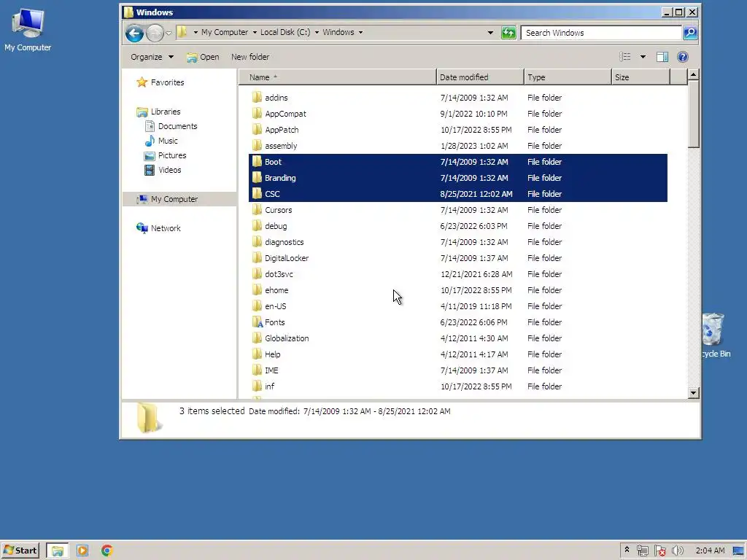Expand the Local Disk (C:) breadcrumb arrow
The image size is (747, 560).
point(317,32)
